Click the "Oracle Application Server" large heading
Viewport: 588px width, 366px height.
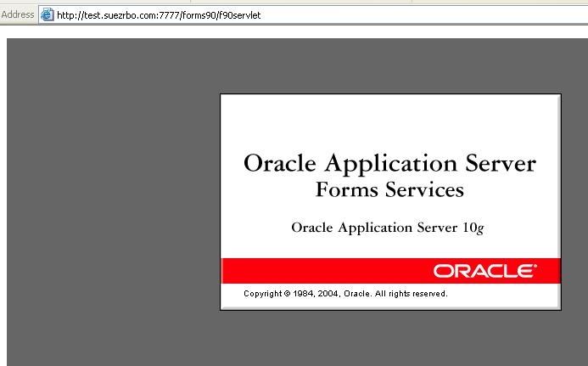tap(389, 163)
